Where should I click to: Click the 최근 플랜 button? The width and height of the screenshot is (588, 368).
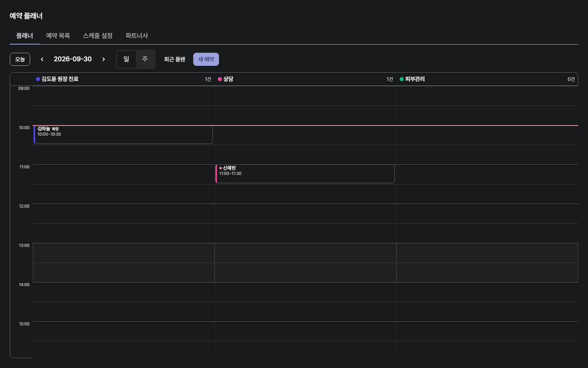(x=175, y=59)
